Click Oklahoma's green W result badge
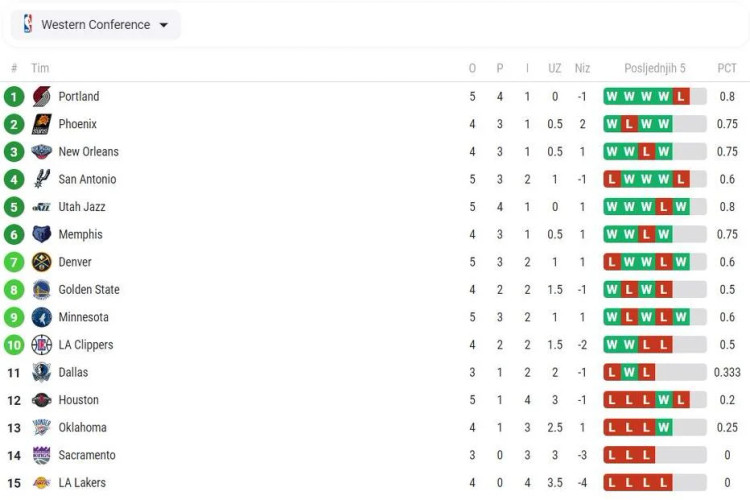 tap(663, 428)
